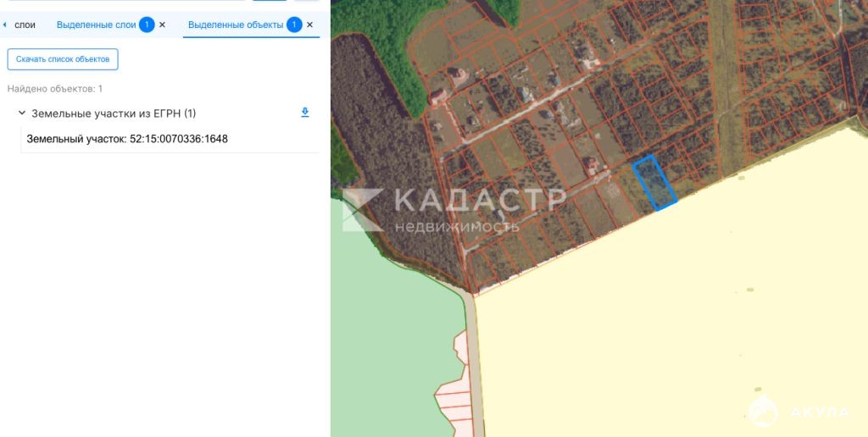Select the Выделенные объекты tab
The height and width of the screenshot is (437, 868).
(236, 25)
